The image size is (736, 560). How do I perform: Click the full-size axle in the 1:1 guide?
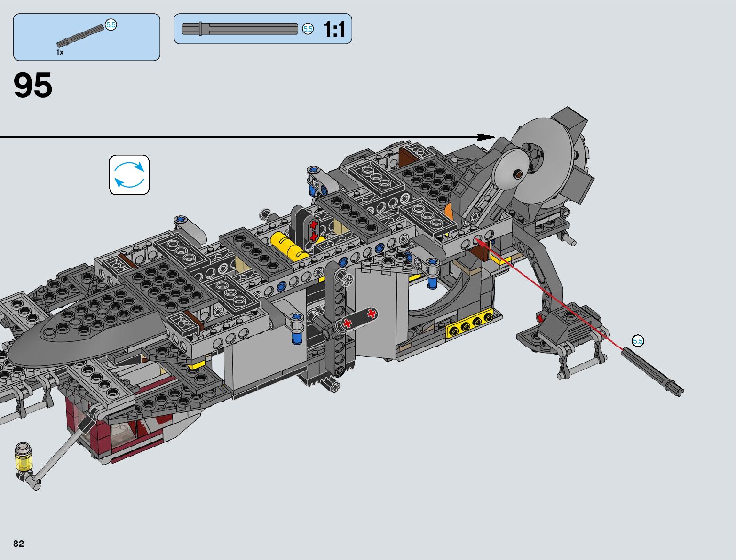(x=240, y=29)
